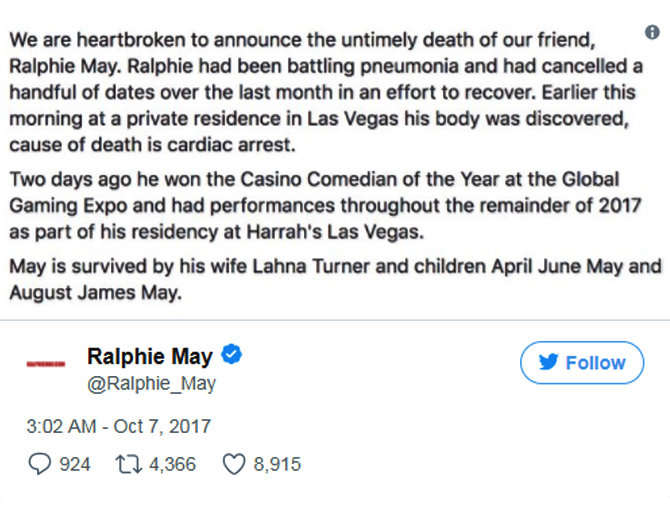Click the Follow button for Ralphie May
This screenshot has width=670, height=521.
coord(582,362)
